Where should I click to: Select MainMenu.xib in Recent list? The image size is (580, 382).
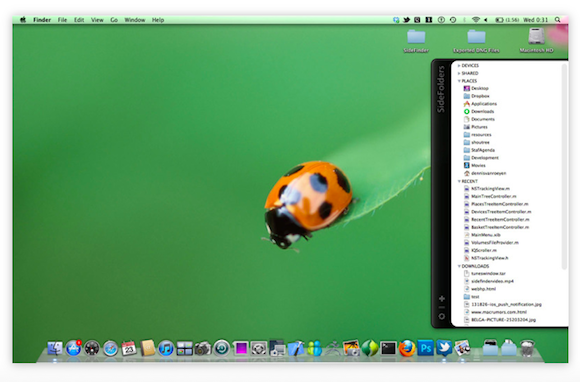pyautogui.click(x=483, y=235)
